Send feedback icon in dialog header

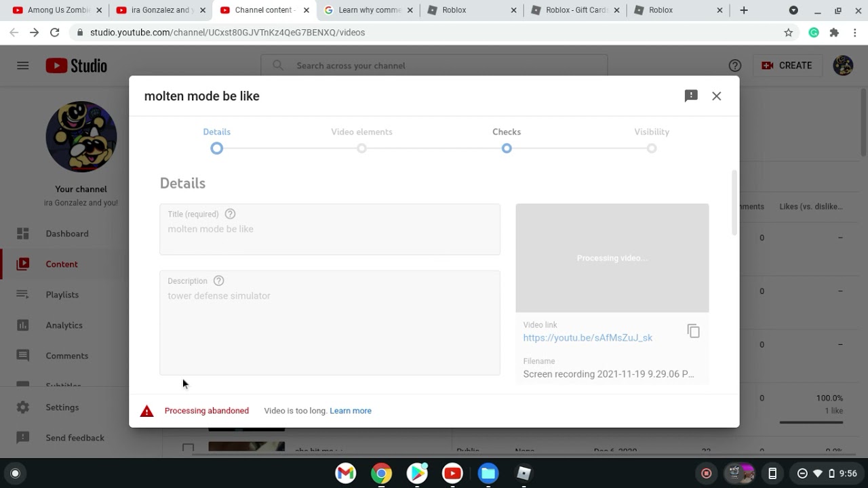click(691, 96)
